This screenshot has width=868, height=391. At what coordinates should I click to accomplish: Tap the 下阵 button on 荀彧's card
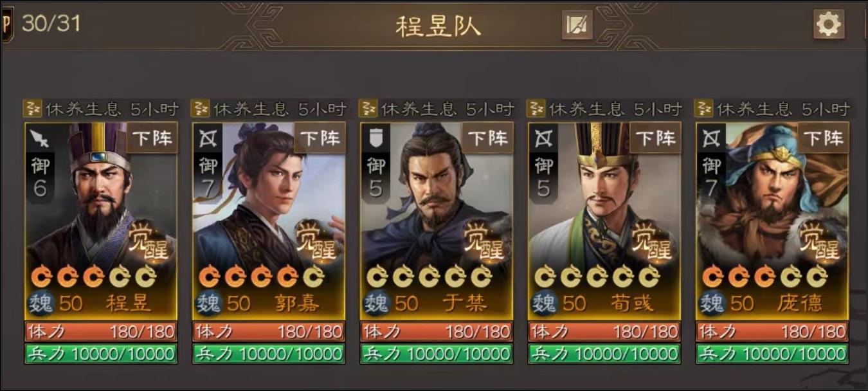pos(656,138)
